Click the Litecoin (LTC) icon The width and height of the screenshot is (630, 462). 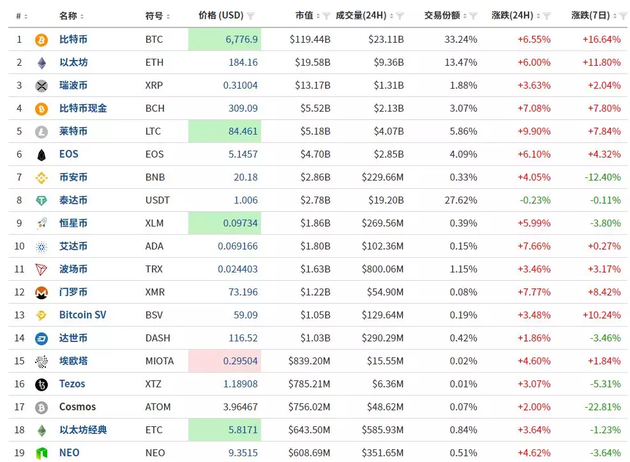coord(41,132)
